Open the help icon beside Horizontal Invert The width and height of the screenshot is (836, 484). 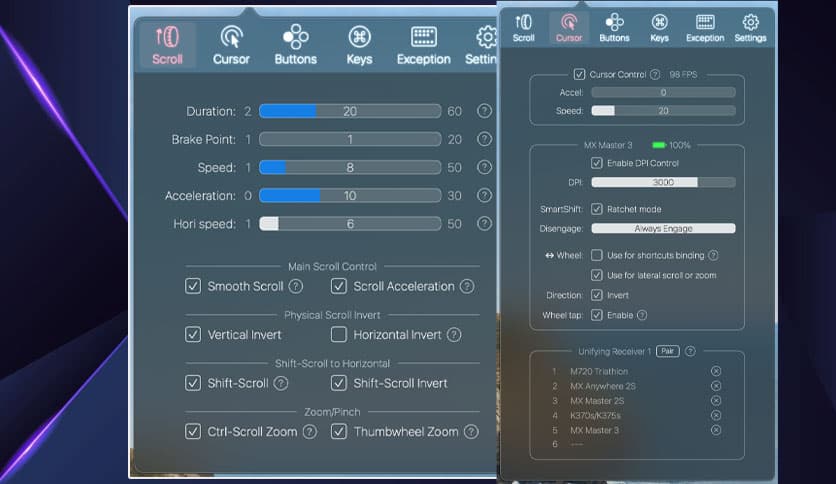pyautogui.click(x=454, y=335)
